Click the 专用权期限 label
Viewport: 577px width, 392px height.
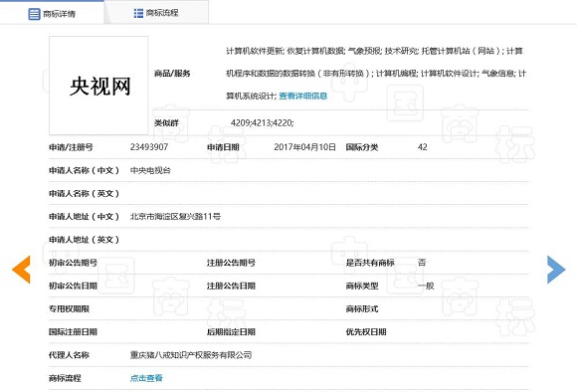point(69,308)
